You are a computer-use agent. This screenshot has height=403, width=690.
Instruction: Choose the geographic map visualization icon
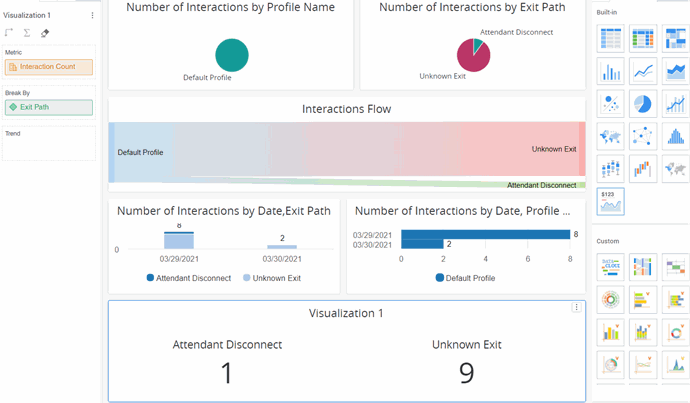pyautogui.click(x=610, y=137)
